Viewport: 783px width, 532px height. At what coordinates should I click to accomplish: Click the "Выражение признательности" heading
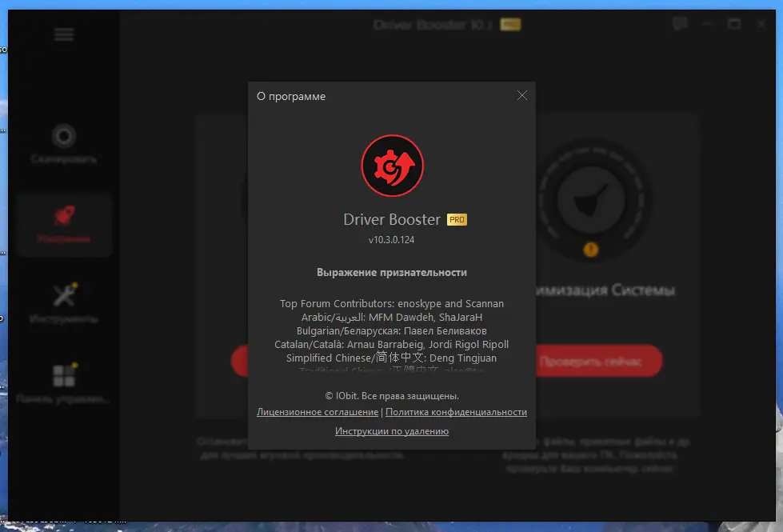pyautogui.click(x=392, y=273)
